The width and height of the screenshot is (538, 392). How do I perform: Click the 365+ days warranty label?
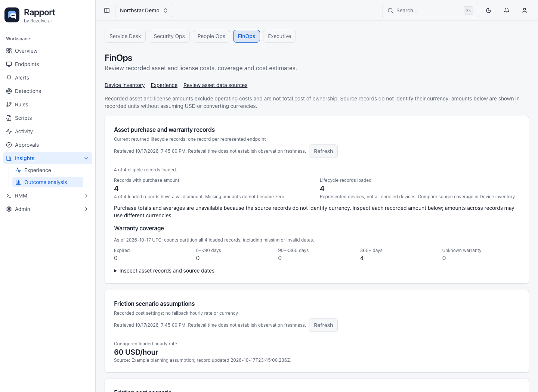click(371, 251)
